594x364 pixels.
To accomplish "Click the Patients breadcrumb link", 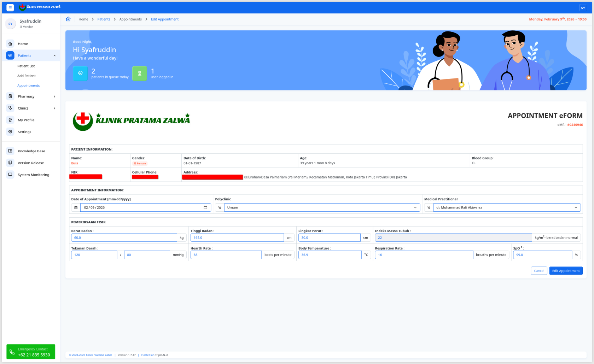I will point(104,19).
